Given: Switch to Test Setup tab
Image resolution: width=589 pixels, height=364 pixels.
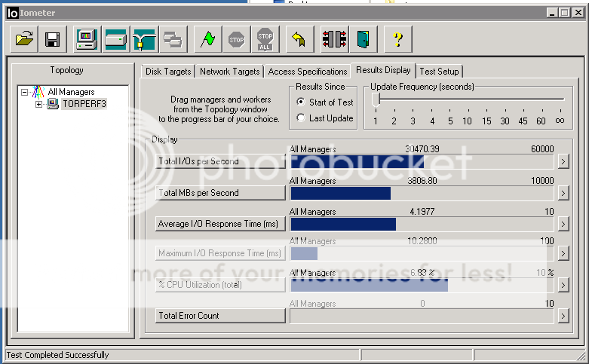Looking at the screenshot, I should 439,72.
